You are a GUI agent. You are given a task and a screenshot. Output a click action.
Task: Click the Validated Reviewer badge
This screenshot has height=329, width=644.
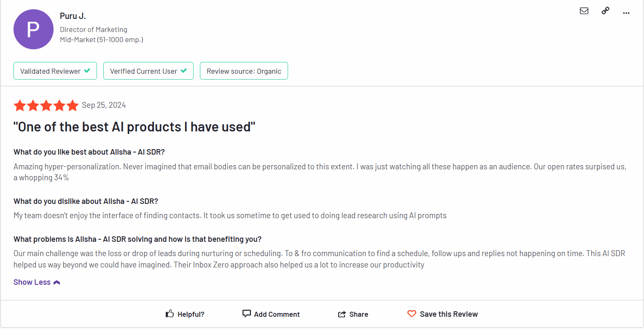55,71
